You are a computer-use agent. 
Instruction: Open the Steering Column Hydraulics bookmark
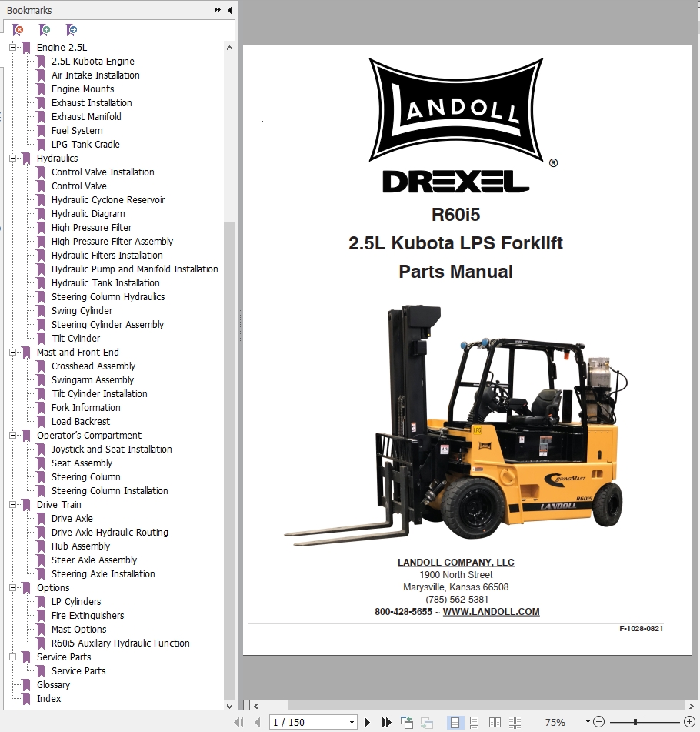coord(108,297)
